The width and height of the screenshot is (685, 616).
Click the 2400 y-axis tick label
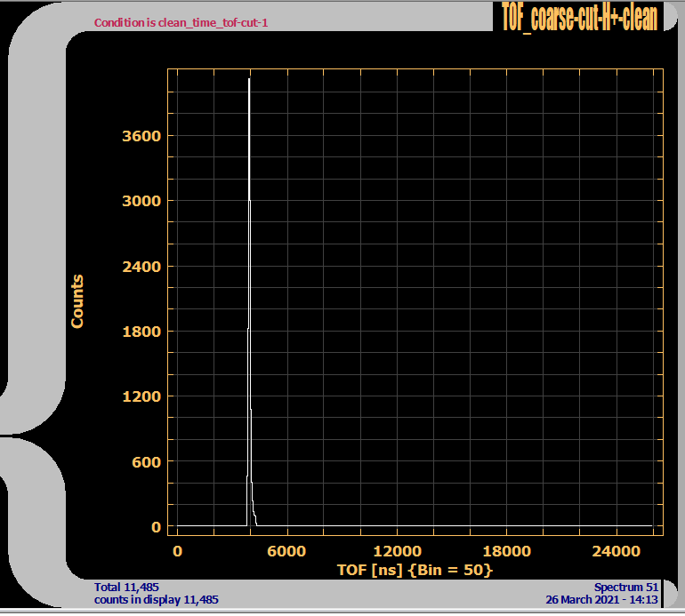(141, 267)
